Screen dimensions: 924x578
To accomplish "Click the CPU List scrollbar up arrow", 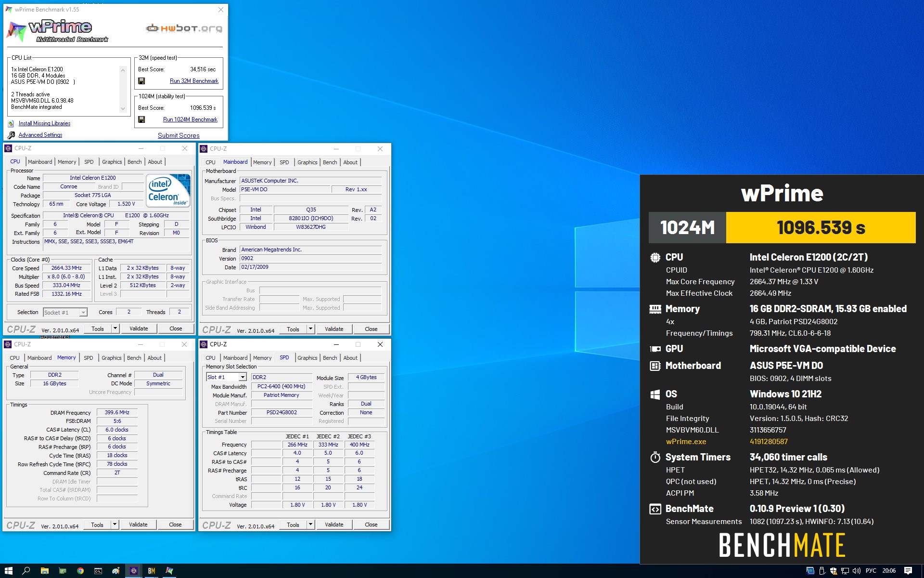I will point(123,70).
